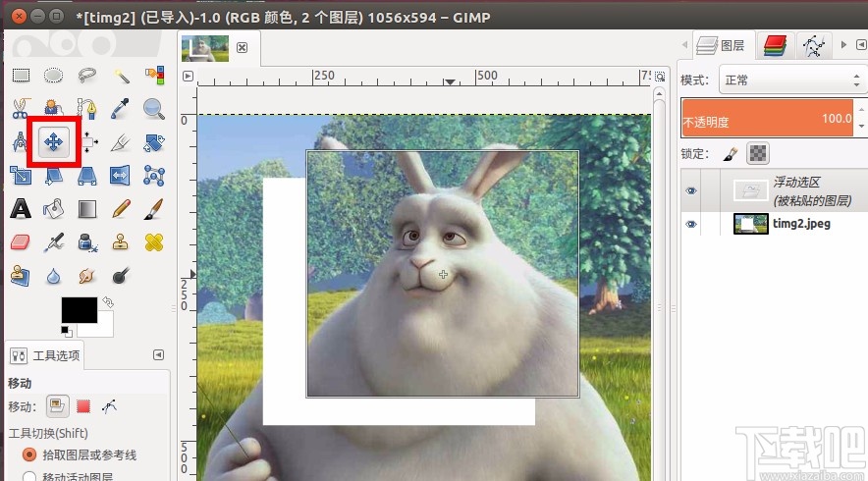Select the Shear tool
Screen dimensions: 868x481
coord(53,176)
